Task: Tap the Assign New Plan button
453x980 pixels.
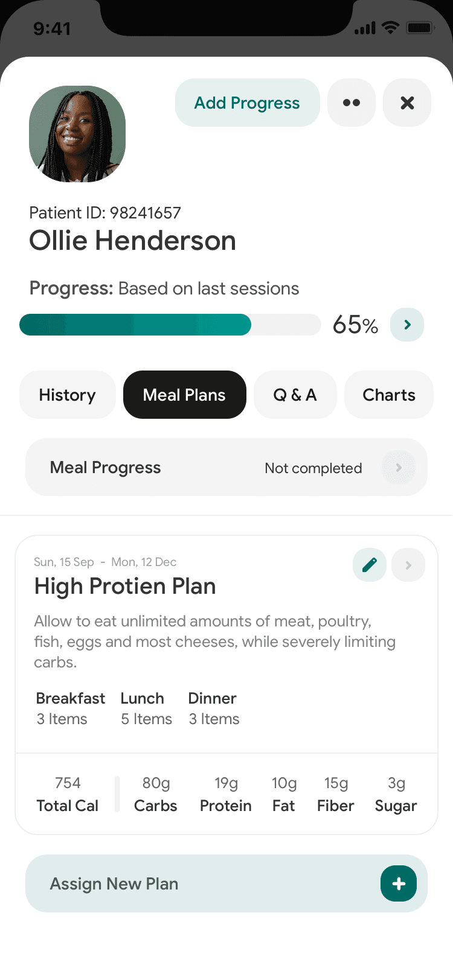Action: (226, 883)
